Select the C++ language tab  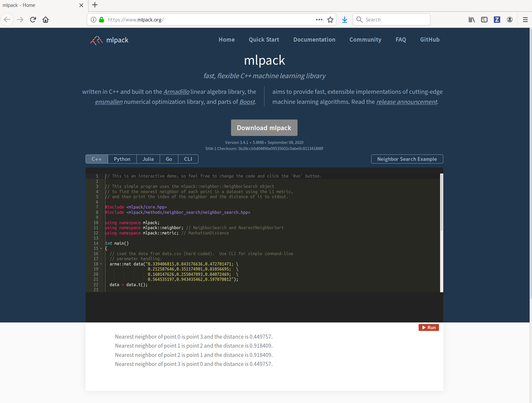click(x=97, y=159)
